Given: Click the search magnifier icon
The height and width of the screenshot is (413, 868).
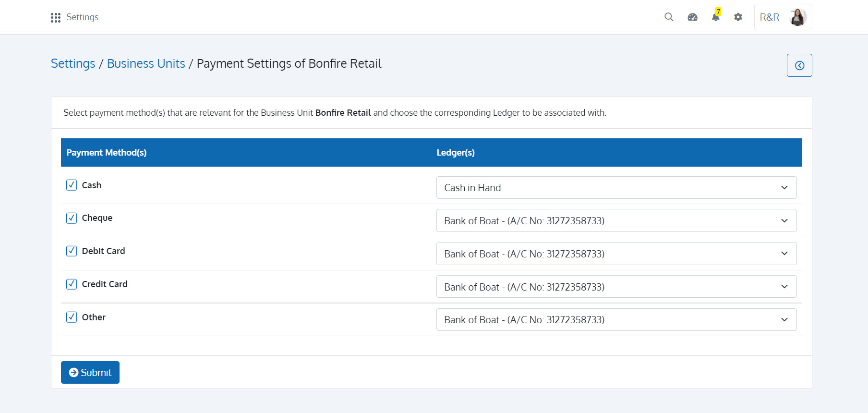Looking at the screenshot, I should (x=669, y=17).
